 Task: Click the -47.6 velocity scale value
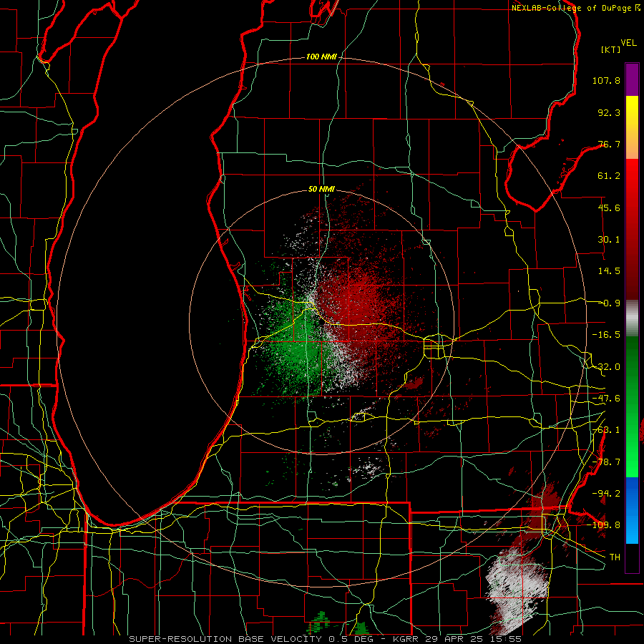606,399
